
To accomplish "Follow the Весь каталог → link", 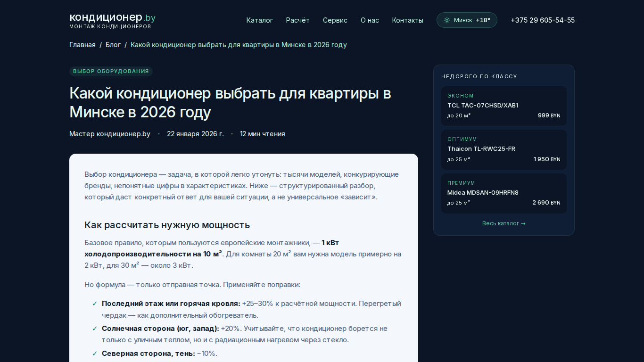I will click(504, 223).
